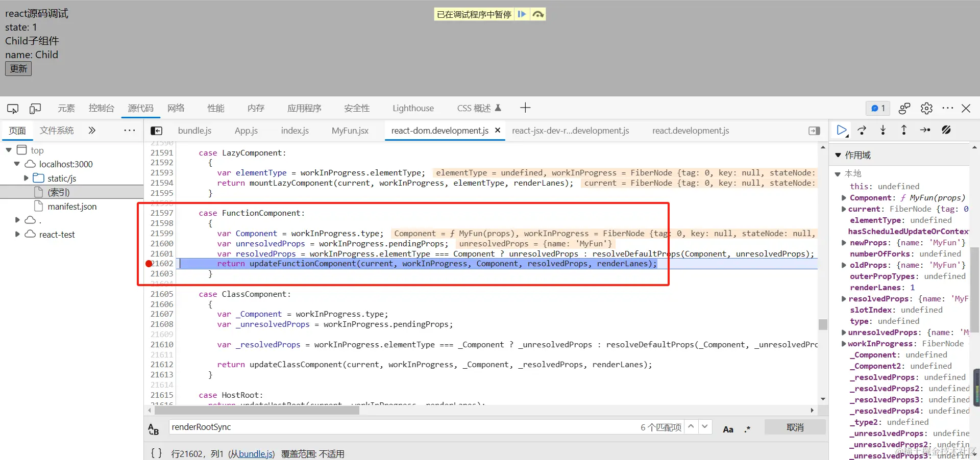Screen dimensions: 980x460
Task: Open the index.js file tab
Action: [x=295, y=131]
